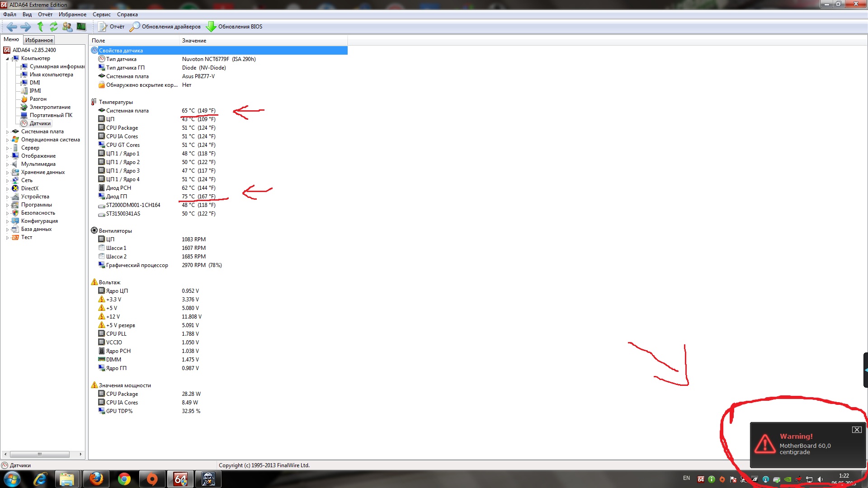The width and height of the screenshot is (868, 488).
Task: Click Обновления драйверов button
Action: 165,27
